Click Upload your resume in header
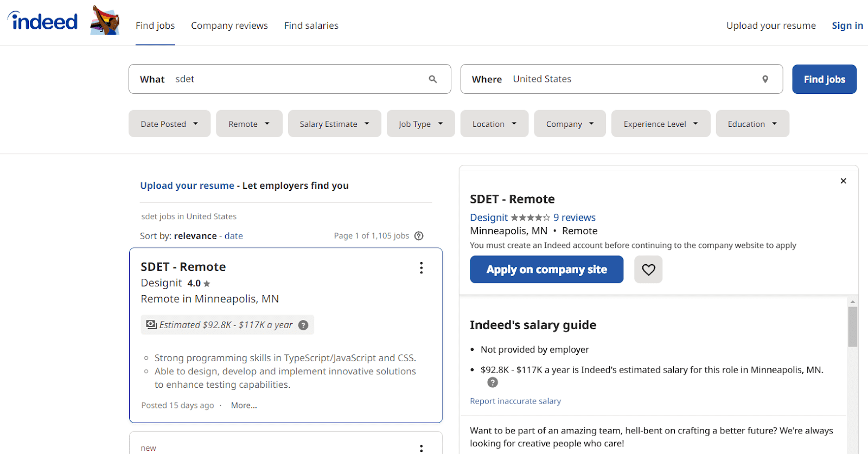Screen dimensions: 868x454 pyautogui.click(x=771, y=25)
